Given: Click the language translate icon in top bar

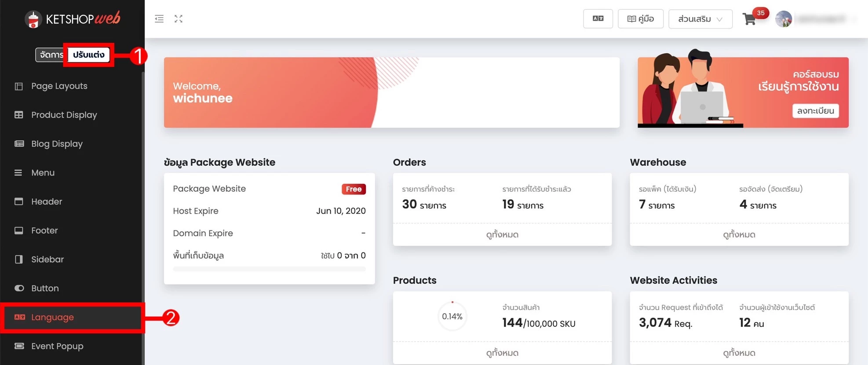Looking at the screenshot, I should coord(598,19).
